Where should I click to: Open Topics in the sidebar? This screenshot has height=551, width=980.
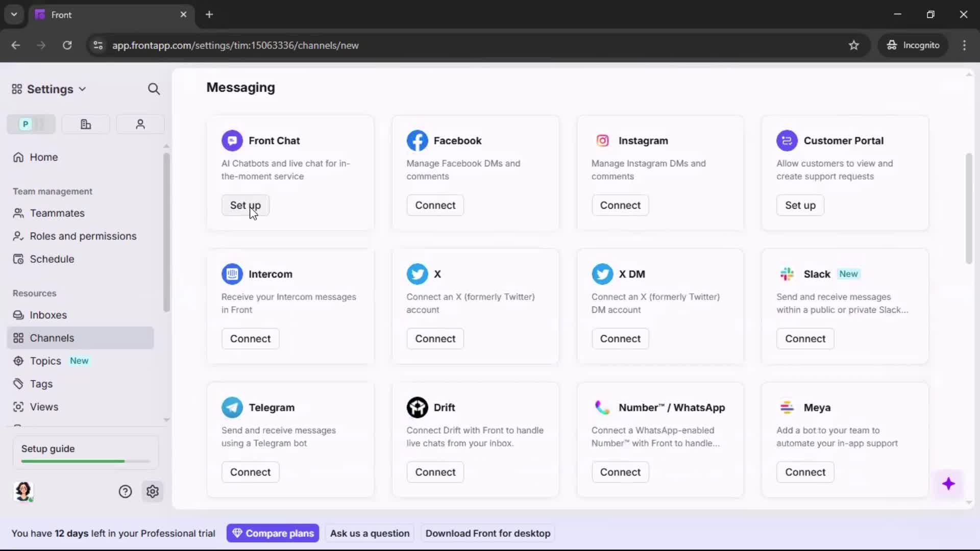[x=45, y=361]
